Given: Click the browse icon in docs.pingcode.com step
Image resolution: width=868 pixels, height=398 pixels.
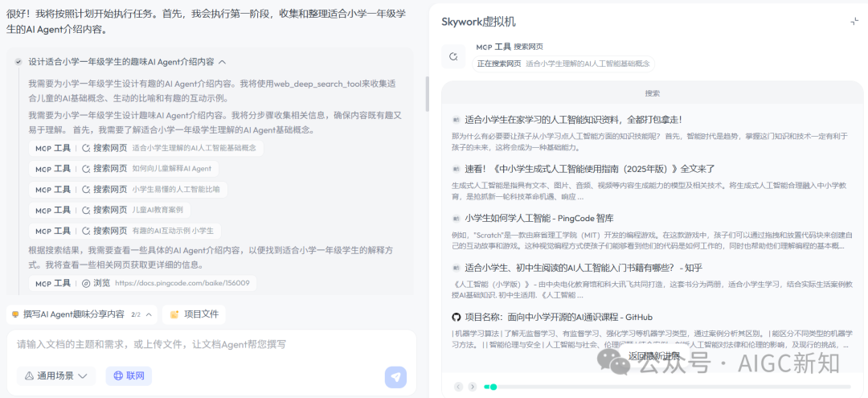Looking at the screenshot, I should coord(86,283).
